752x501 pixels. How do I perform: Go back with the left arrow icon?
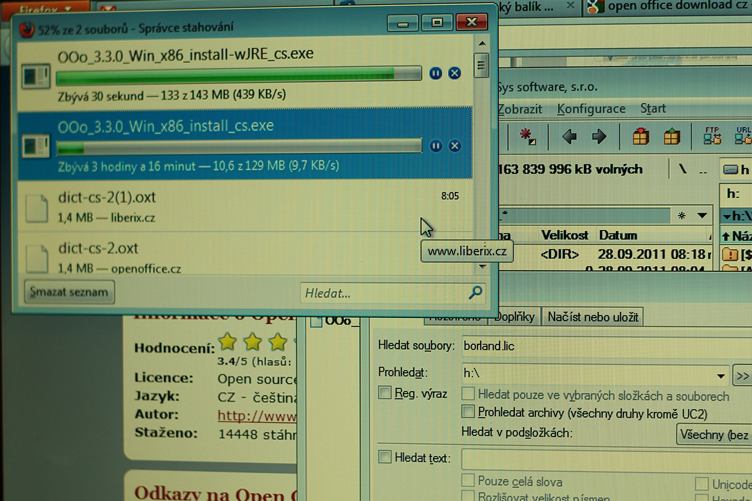[569, 137]
